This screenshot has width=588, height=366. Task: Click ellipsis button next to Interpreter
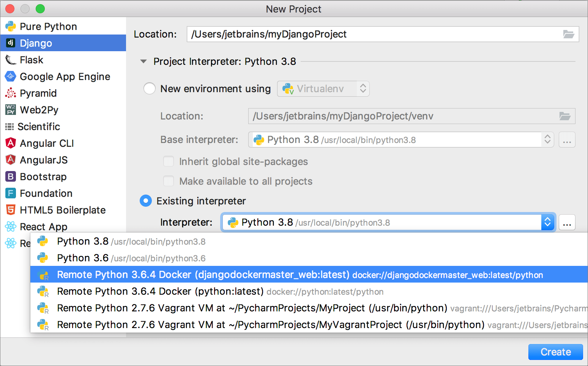pyautogui.click(x=567, y=223)
